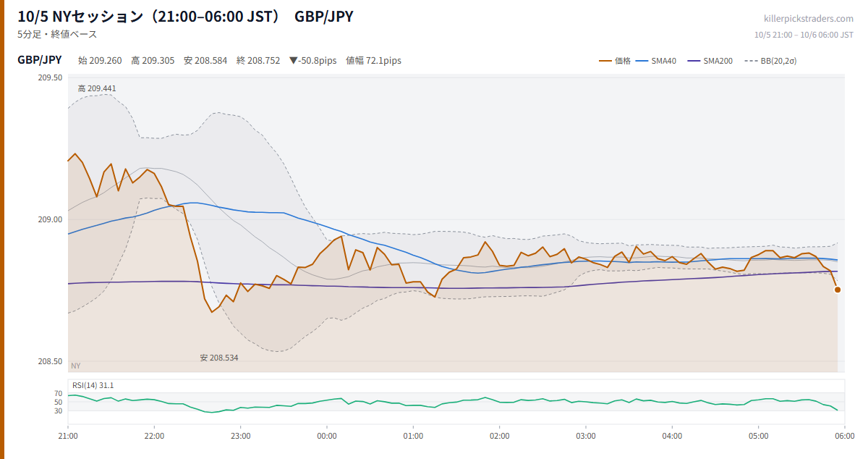Click the GBP/JPY label in stats row
This screenshot has width=868, height=459.
(40, 60)
